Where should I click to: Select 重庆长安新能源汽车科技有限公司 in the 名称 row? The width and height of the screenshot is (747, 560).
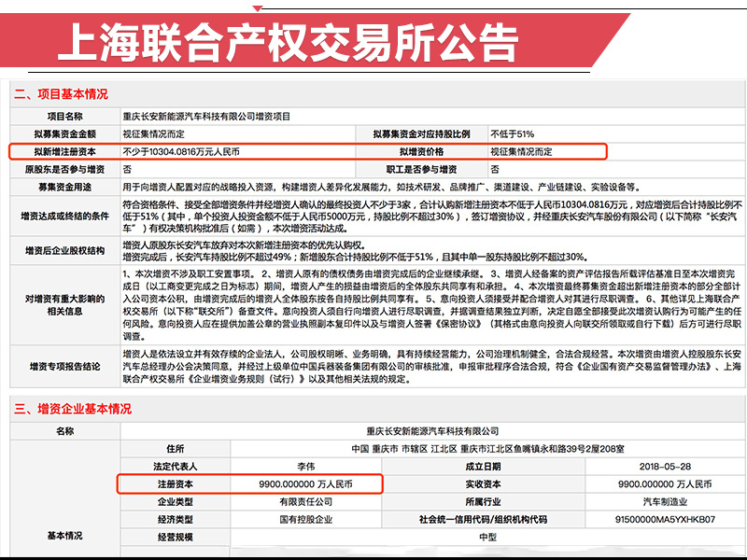click(432, 431)
